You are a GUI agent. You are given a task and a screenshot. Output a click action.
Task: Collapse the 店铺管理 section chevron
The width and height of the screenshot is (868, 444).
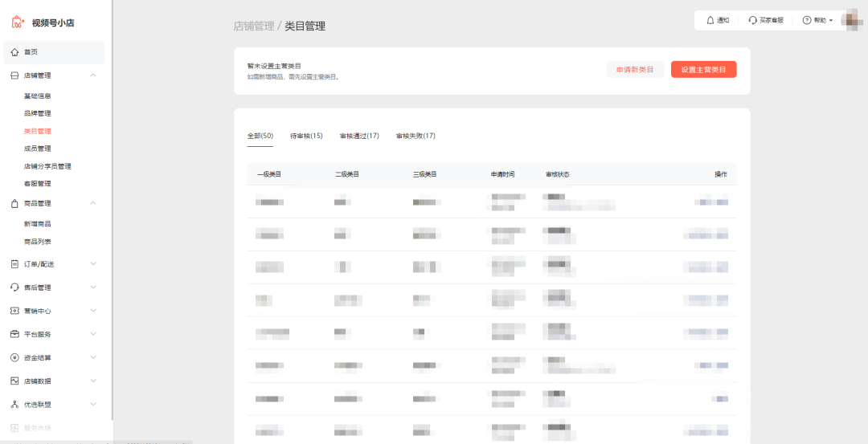pyautogui.click(x=93, y=75)
